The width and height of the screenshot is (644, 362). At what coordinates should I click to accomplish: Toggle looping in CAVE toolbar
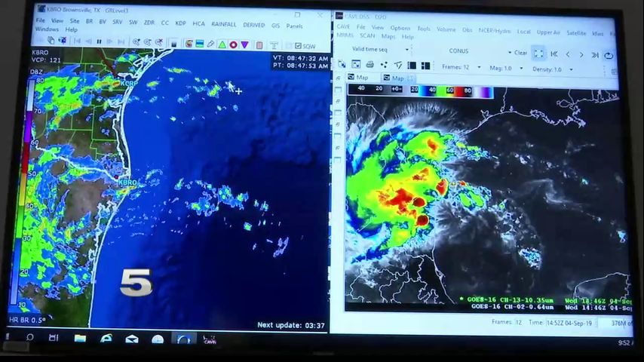pyautogui.click(x=609, y=55)
